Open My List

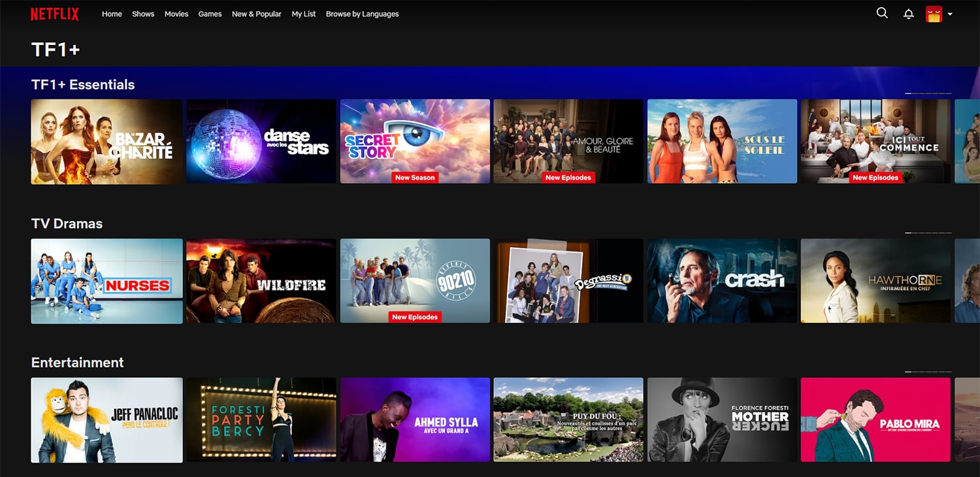(304, 14)
